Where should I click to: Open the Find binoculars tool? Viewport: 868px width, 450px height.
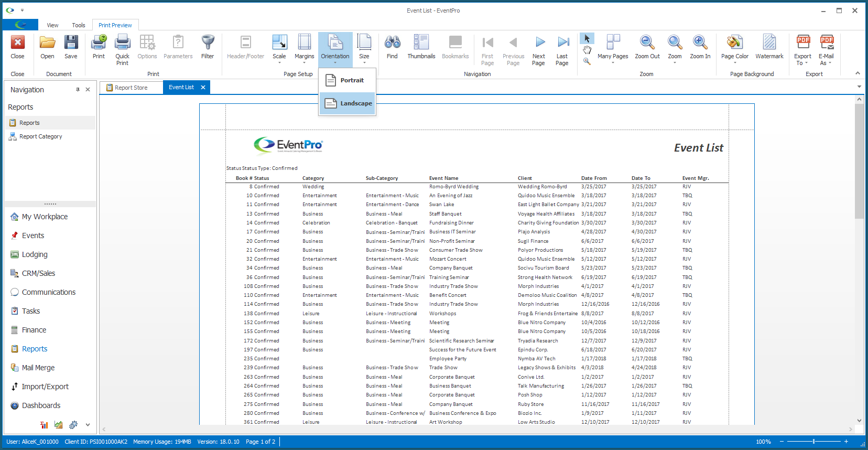click(392, 47)
